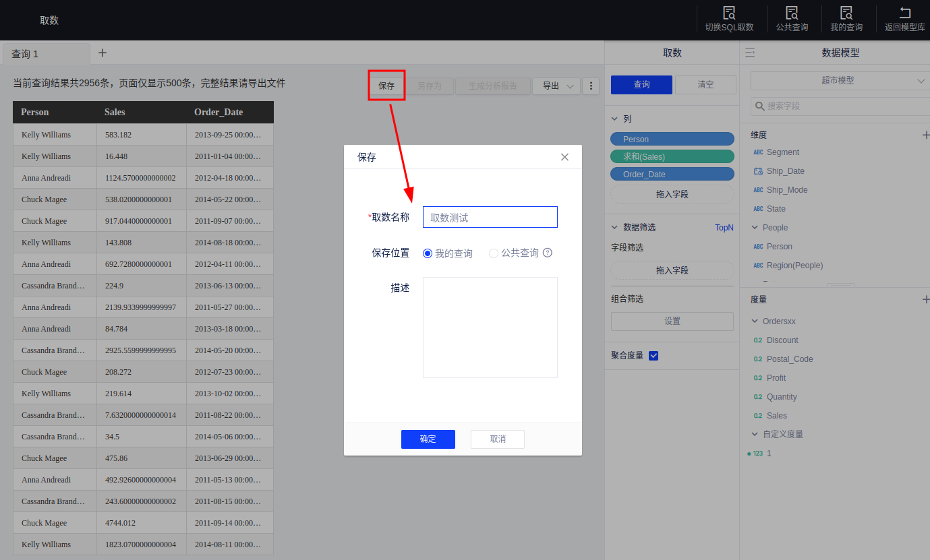Select the 我的查询 radio button
Image resolution: width=930 pixels, height=560 pixels.
[x=428, y=253]
